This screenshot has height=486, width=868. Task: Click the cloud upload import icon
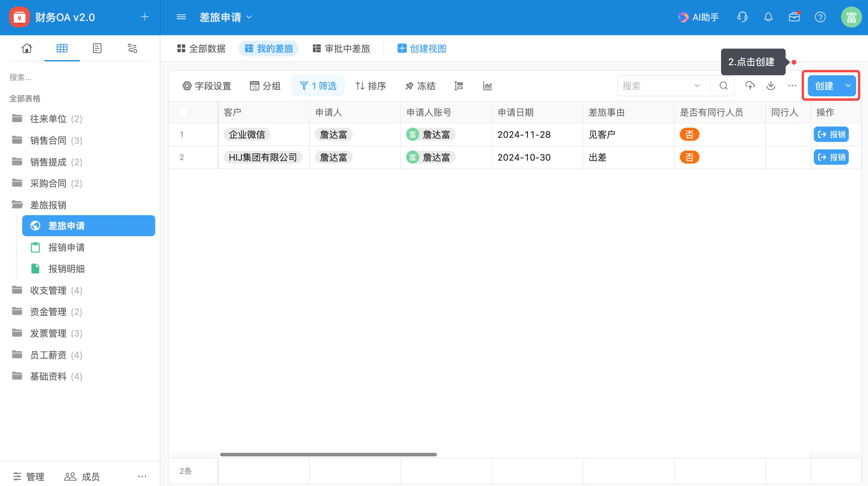pos(750,86)
